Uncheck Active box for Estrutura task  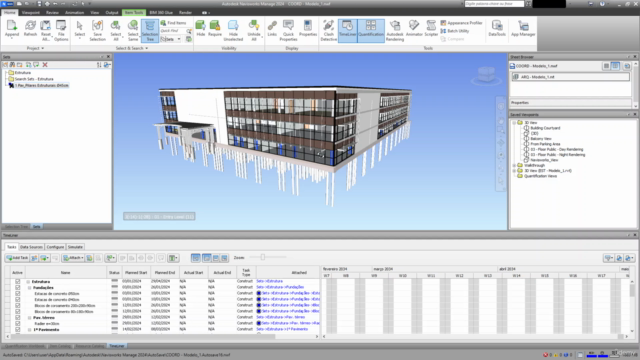[18, 281]
